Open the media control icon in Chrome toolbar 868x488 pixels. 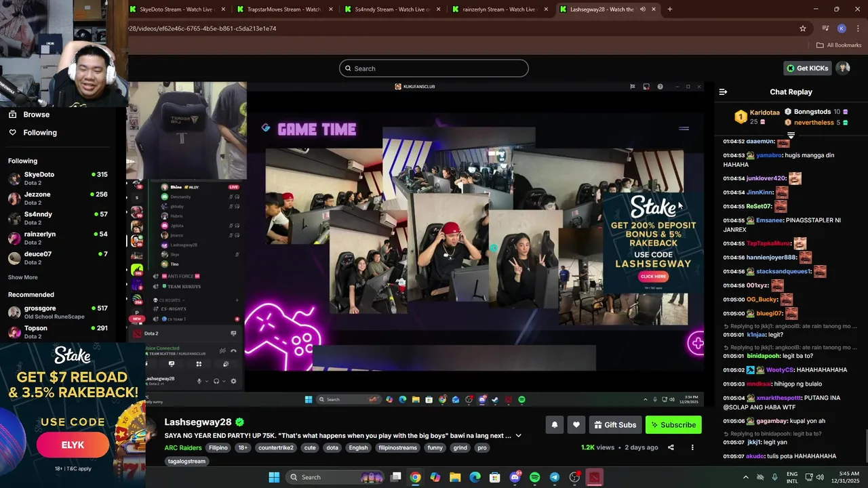pyautogui.click(x=825, y=28)
